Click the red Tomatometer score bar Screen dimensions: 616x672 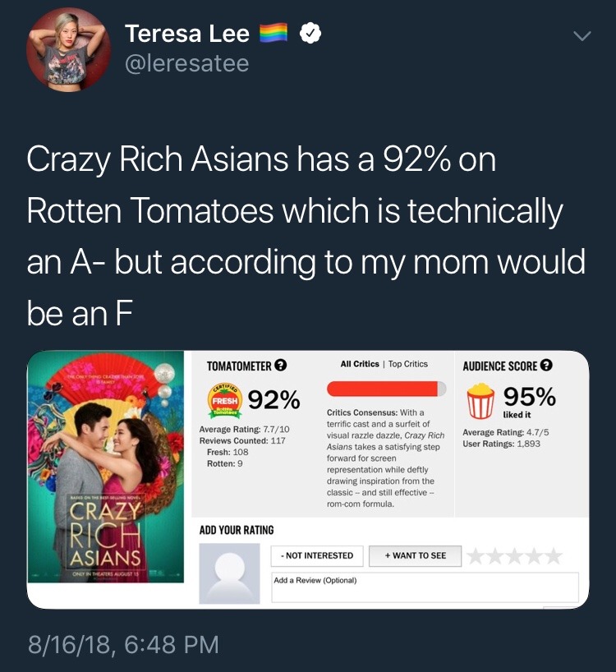click(386, 389)
